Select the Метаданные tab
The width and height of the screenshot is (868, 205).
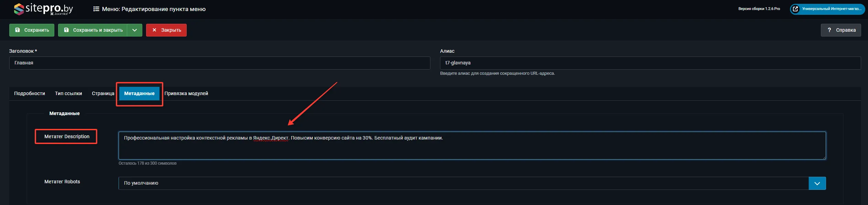(x=139, y=93)
